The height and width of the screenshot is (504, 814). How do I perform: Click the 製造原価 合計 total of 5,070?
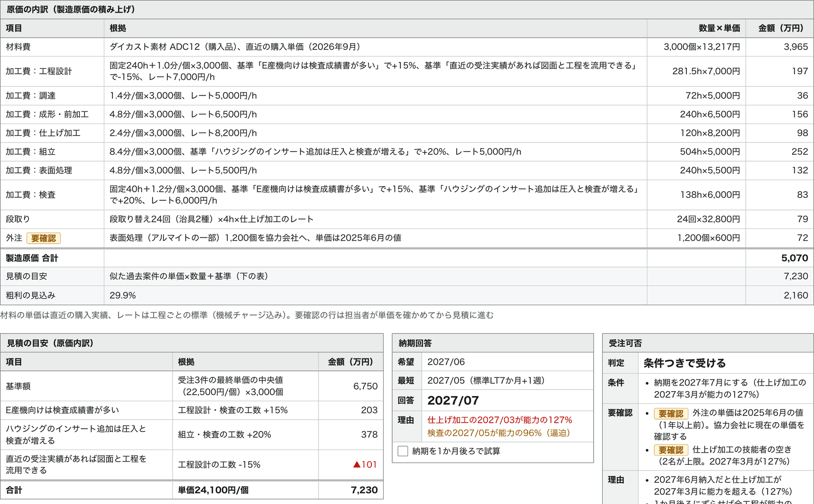point(795,258)
